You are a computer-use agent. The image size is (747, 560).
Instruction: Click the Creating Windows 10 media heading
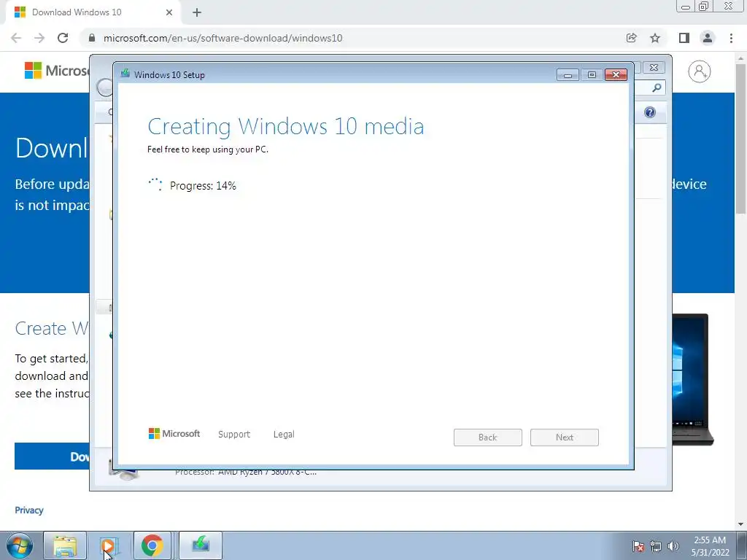coord(286,126)
